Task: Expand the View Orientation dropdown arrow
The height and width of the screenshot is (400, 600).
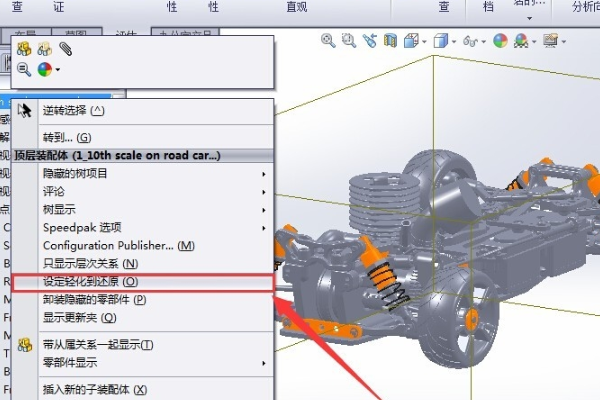Action: click(424, 41)
